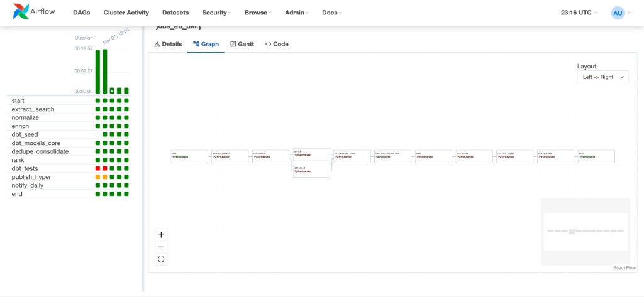Click the dbt_models_core task row label in grid

point(36,143)
